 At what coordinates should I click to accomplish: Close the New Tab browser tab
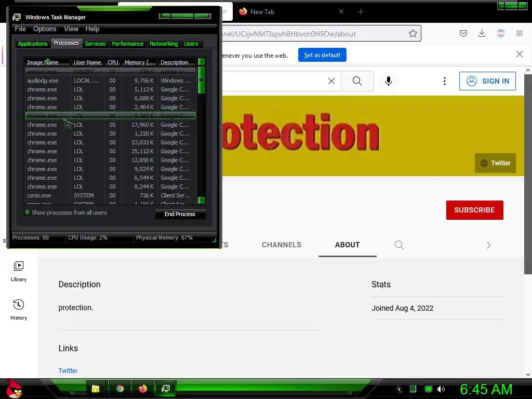click(x=341, y=12)
